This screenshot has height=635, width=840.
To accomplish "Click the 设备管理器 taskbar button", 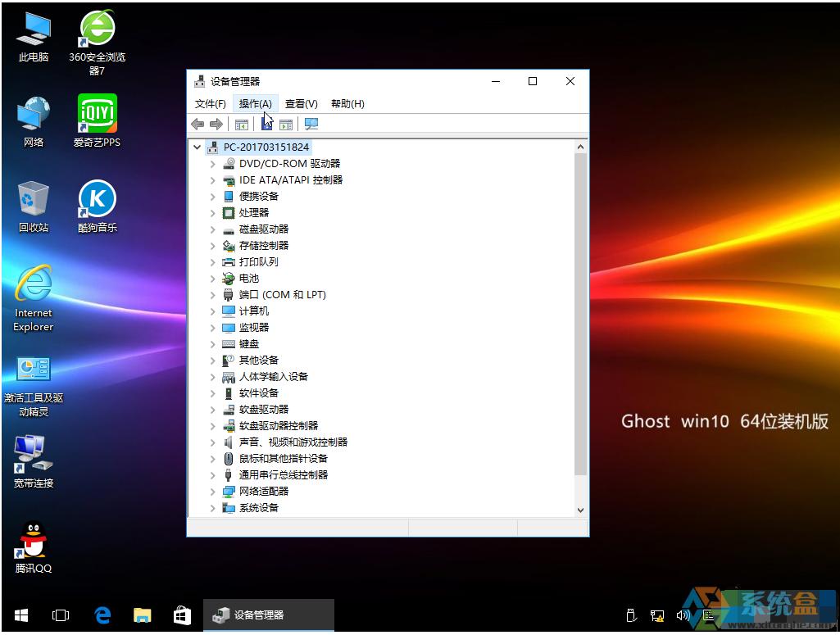I will click(x=268, y=615).
